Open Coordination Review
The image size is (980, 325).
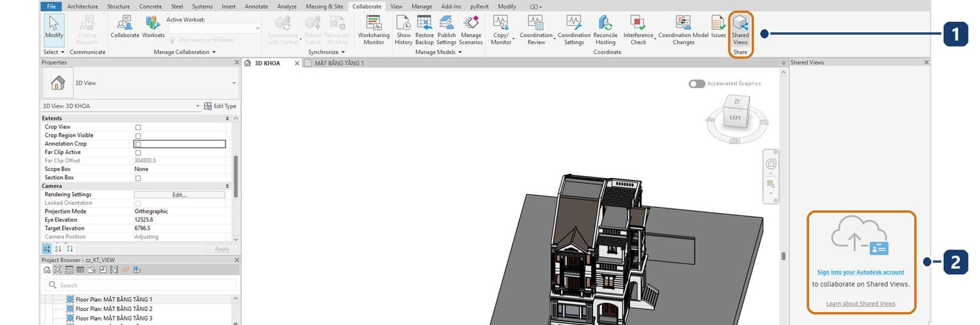pyautogui.click(x=536, y=30)
